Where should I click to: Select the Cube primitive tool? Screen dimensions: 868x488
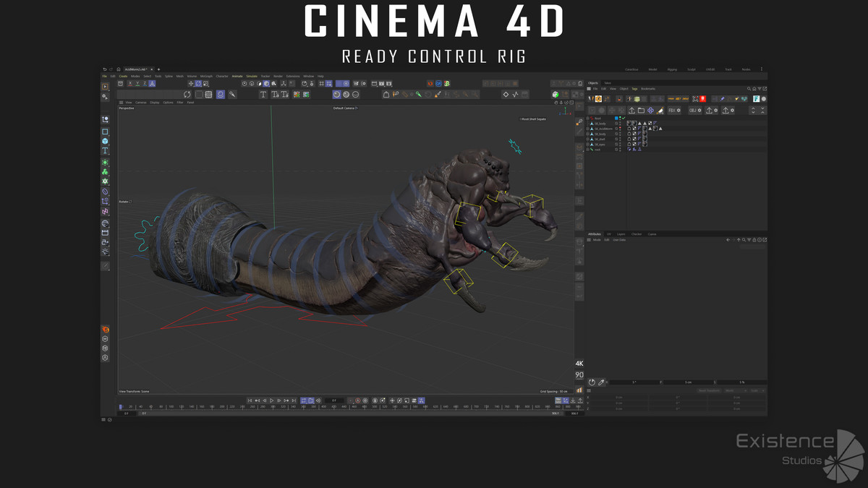[105, 141]
